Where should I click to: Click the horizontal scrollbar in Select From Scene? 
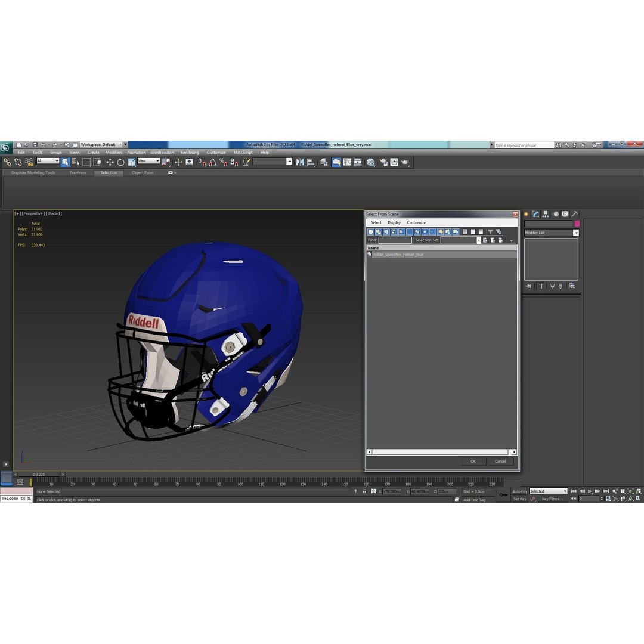(x=441, y=452)
